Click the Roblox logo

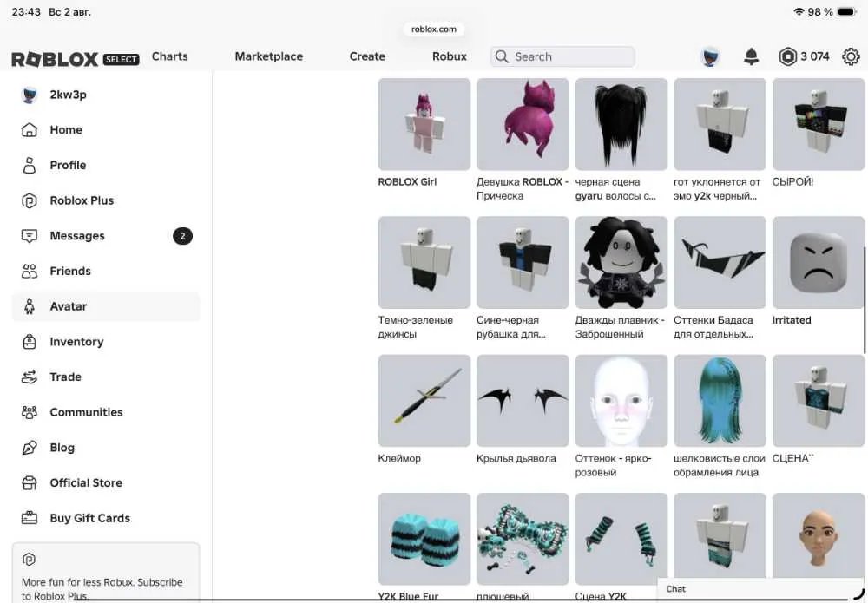55,59
